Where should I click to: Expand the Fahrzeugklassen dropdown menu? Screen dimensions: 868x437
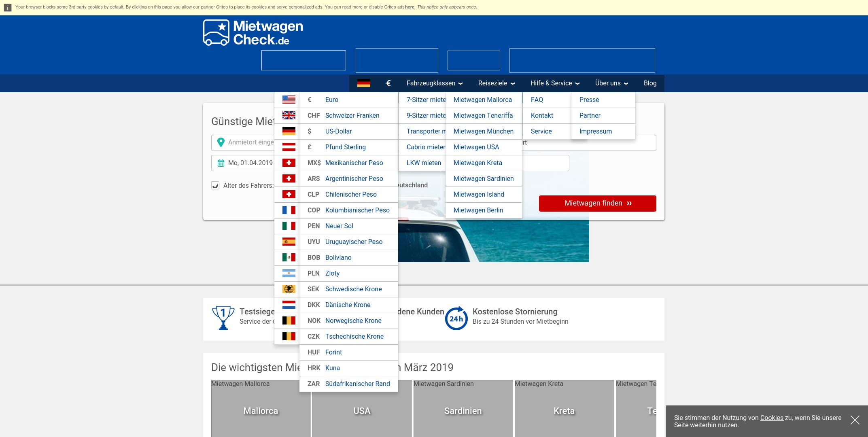pyautogui.click(x=434, y=83)
